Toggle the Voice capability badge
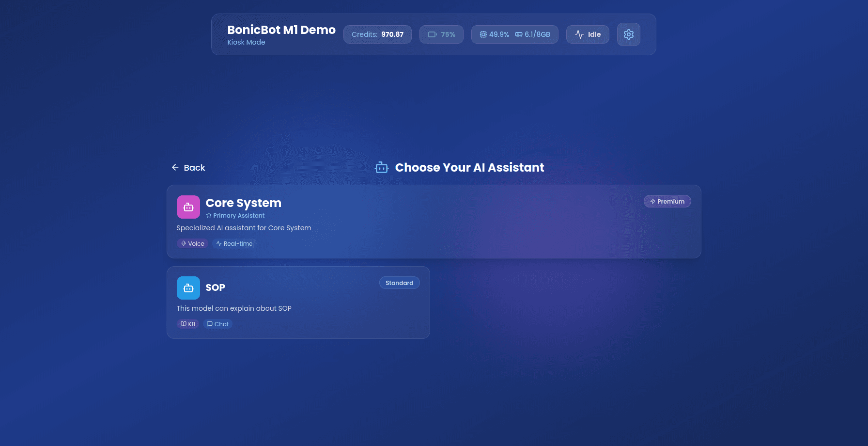The image size is (868, 446). point(192,243)
